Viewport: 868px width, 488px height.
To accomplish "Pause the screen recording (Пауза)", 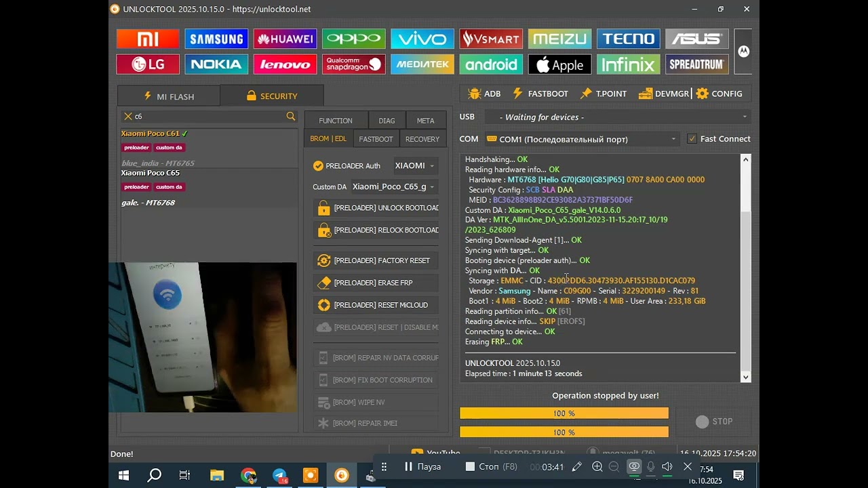I will 423,466.
